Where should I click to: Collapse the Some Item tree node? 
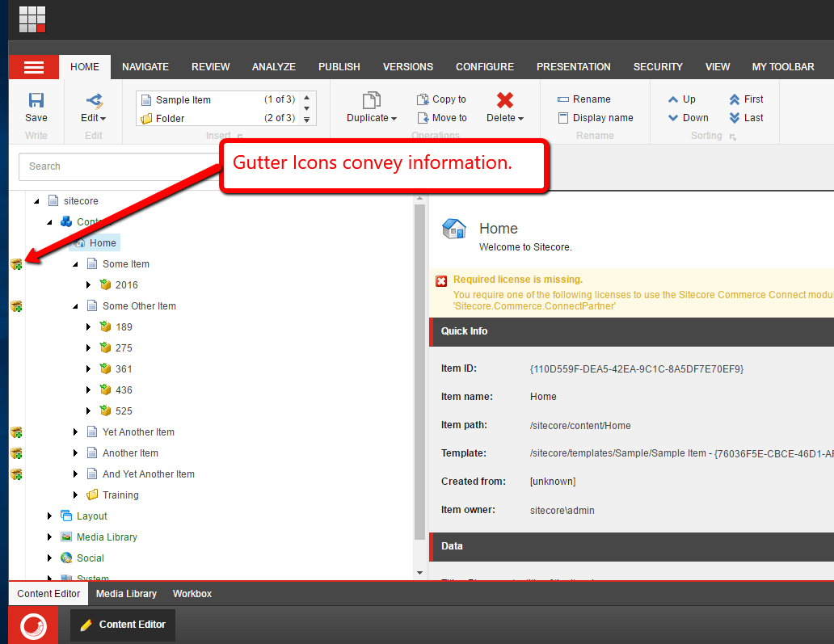[76, 264]
